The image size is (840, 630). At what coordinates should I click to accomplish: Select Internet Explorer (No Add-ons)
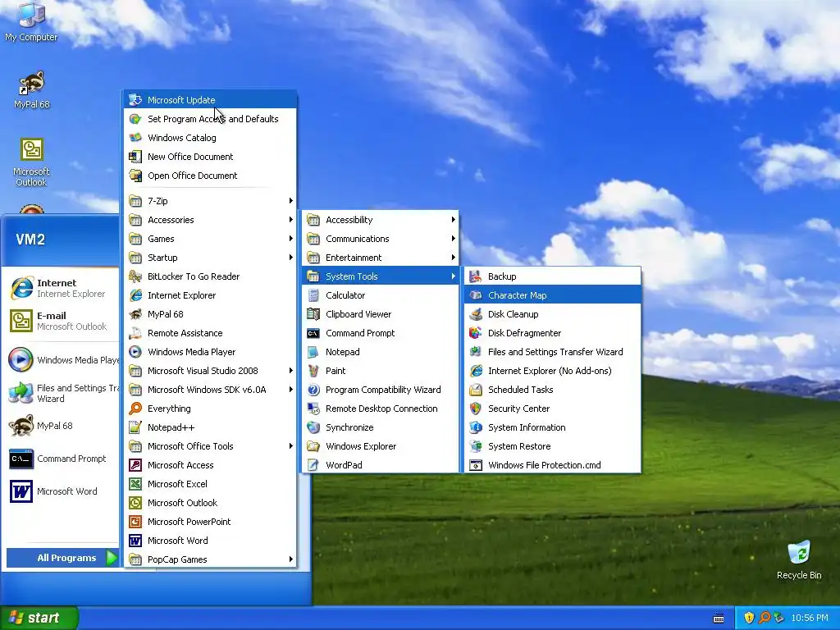click(x=552, y=371)
